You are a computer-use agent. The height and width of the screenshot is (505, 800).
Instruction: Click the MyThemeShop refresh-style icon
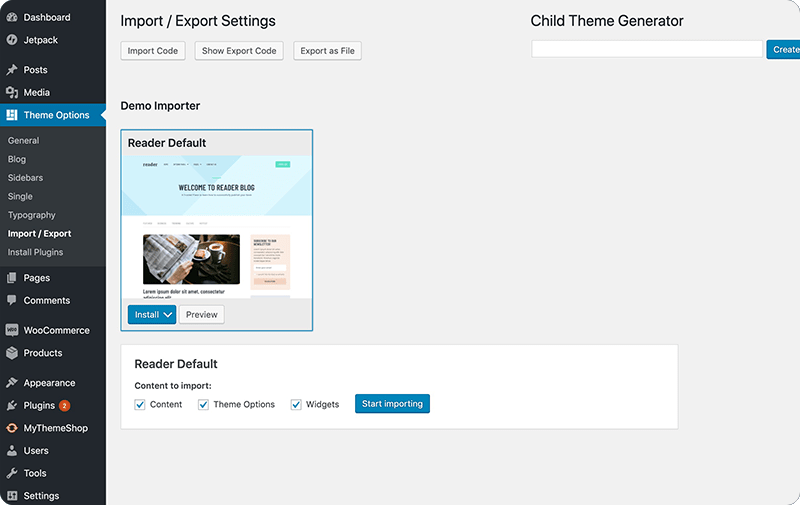pos(12,428)
